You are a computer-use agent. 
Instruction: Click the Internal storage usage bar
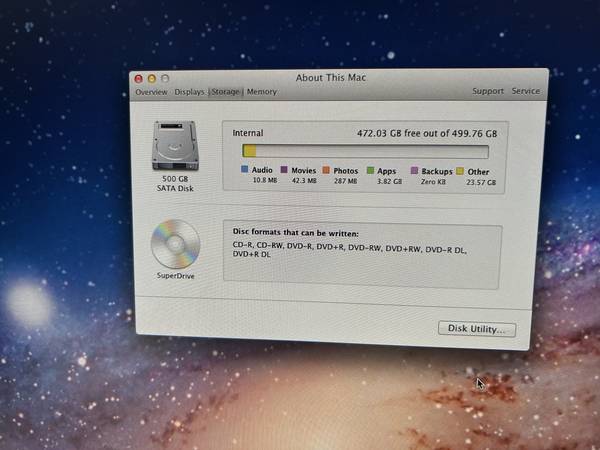pyautogui.click(x=365, y=151)
